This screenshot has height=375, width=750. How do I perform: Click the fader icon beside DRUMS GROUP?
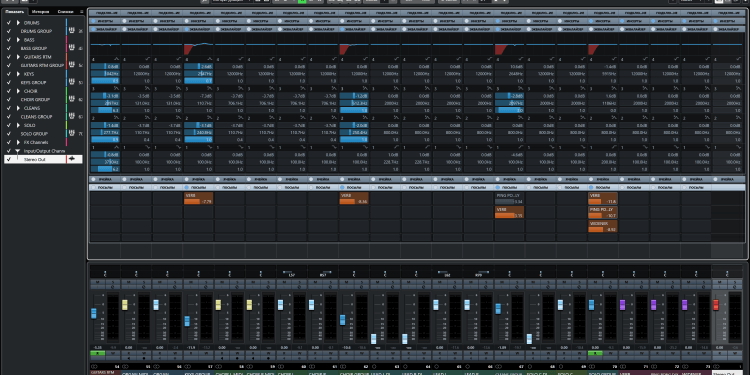tap(72, 31)
